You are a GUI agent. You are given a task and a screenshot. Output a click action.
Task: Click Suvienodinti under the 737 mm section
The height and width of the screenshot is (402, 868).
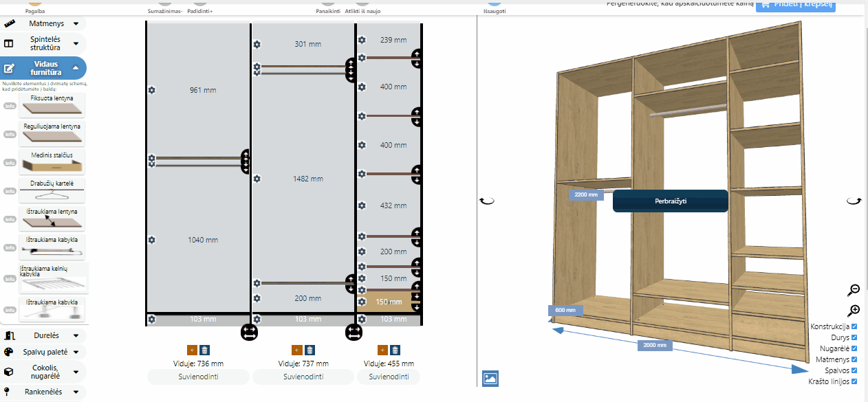pyautogui.click(x=303, y=377)
